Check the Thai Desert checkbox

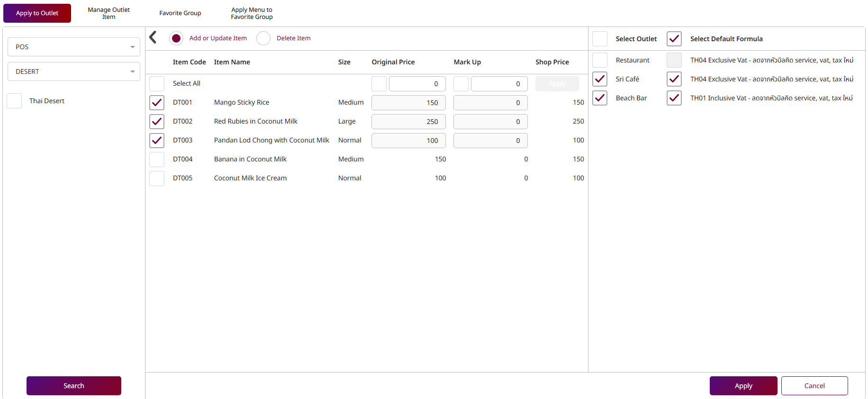[14, 101]
